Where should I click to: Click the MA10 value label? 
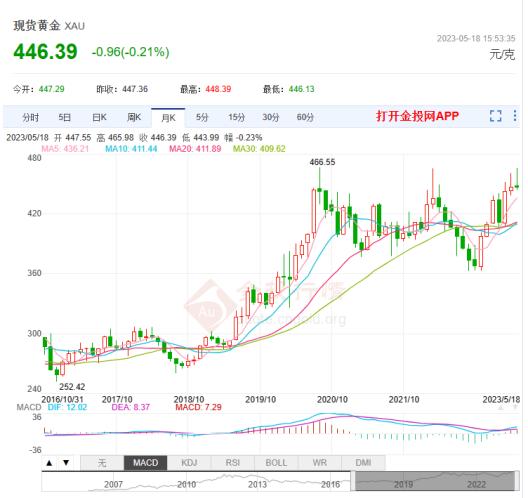pos(131,149)
